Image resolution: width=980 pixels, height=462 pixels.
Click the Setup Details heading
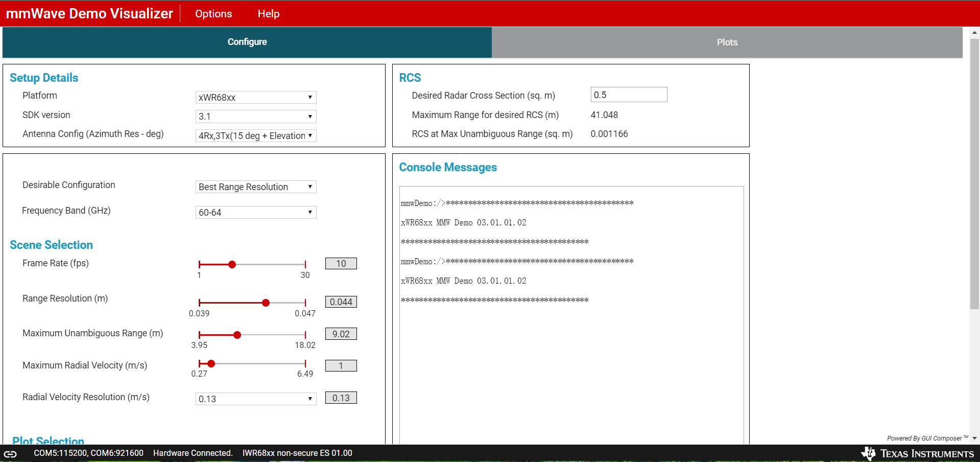[x=44, y=78]
